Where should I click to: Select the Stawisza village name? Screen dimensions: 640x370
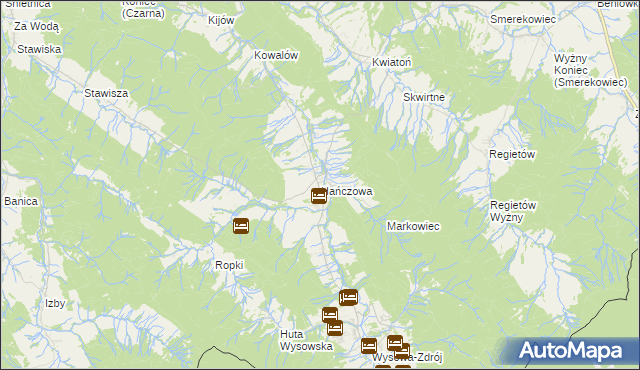pyautogui.click(x=106, y=93)
